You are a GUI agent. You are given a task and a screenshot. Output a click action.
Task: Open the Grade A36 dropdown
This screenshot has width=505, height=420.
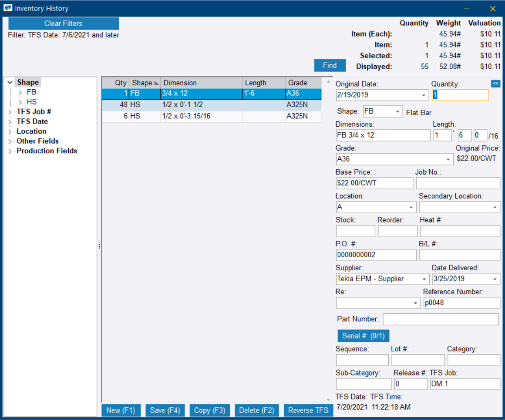click(448, 159)
